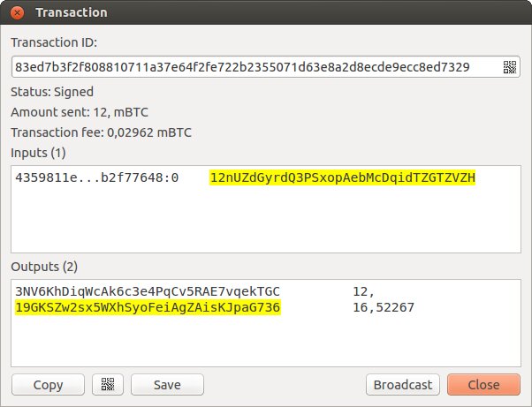Select the highlighted change address 19GKSZw2sx...
Screen dimensions: 532x407
(148, 307)
